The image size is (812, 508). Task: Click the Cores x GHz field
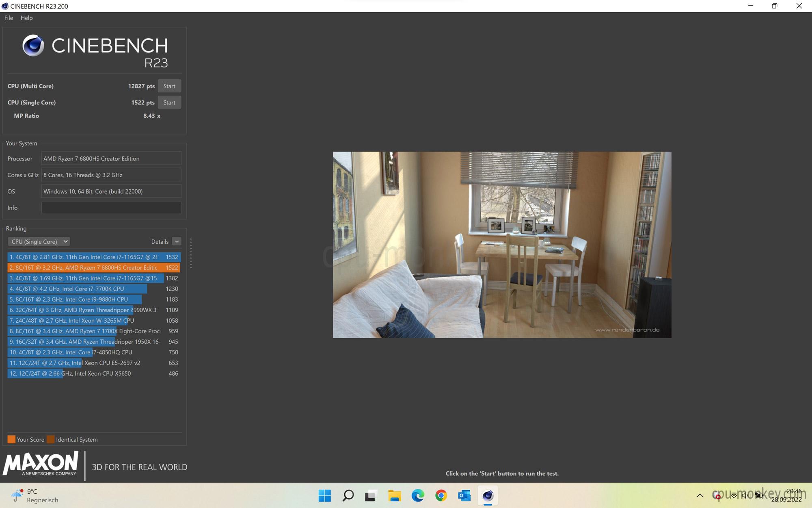(x=111, y=175)
